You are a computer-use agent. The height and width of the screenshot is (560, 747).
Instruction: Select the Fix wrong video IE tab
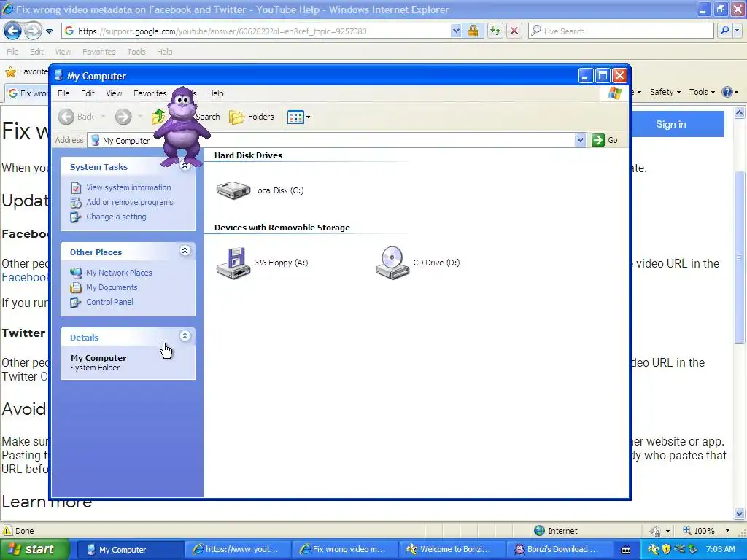27,93
